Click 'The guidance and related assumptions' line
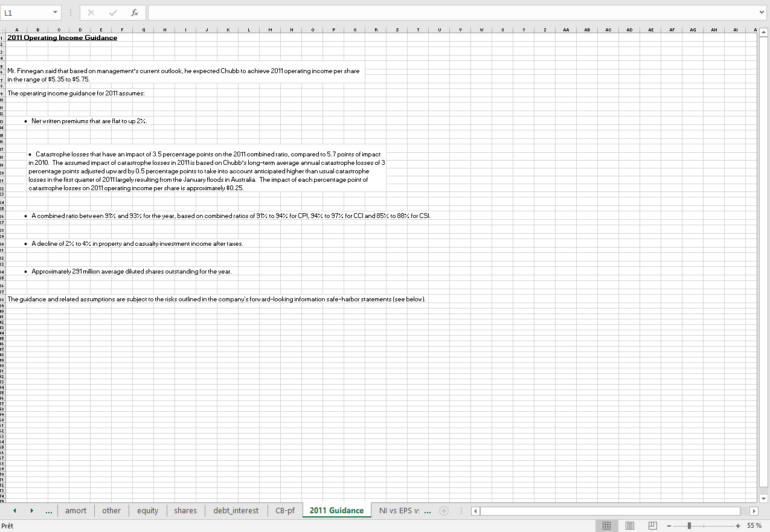Image resolution: width=770 pixels, height=532 pixels. coord(217,299)
